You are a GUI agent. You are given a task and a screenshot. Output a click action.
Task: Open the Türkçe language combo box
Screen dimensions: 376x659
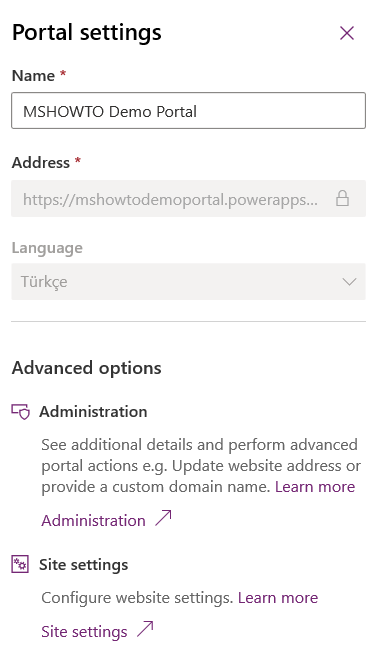(188, 282)
